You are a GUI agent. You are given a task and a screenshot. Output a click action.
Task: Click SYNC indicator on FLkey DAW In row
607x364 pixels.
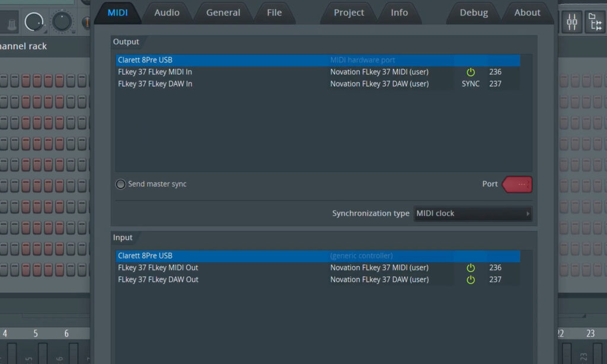[x=471, y=84]
